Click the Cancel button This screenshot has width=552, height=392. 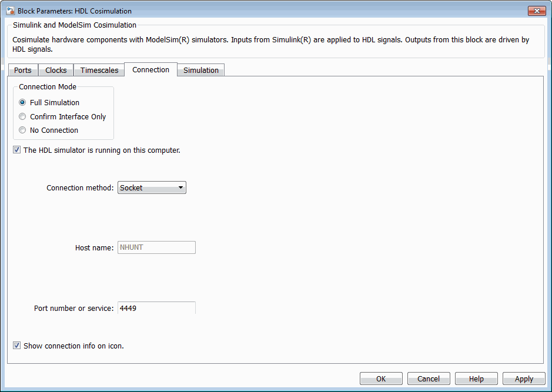429,378
